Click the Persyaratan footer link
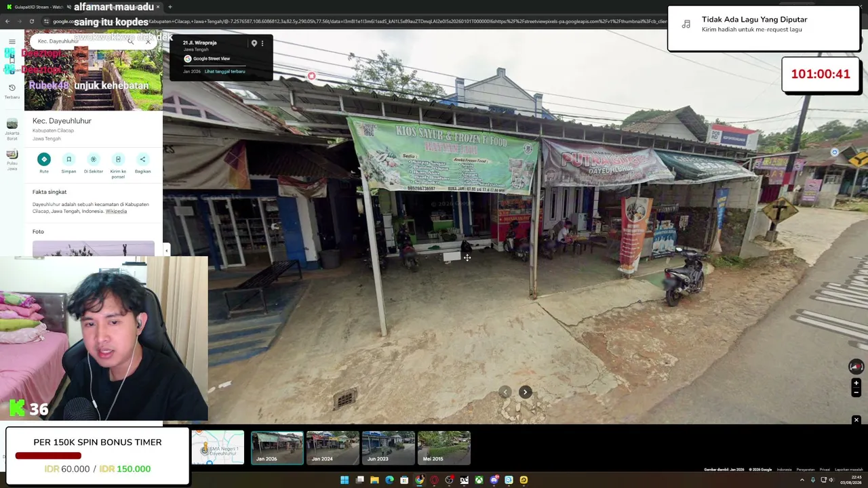This screenshot has width=868, height=488. point(806,469)
